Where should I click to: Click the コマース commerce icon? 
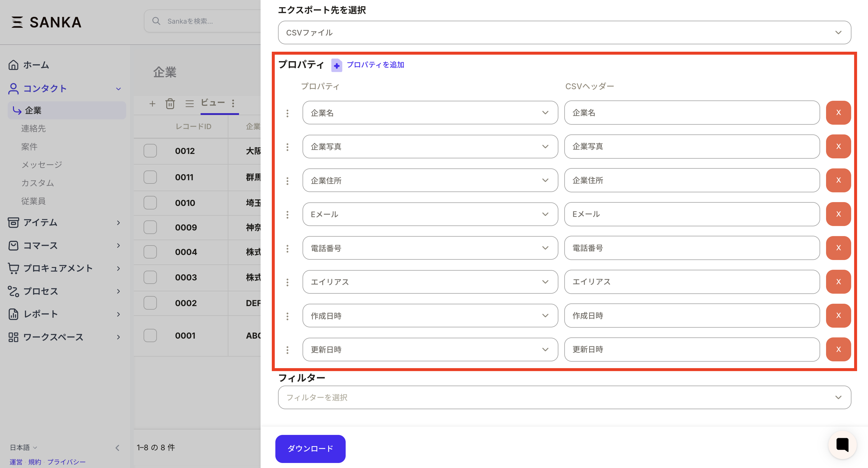[x=14, y=245]
